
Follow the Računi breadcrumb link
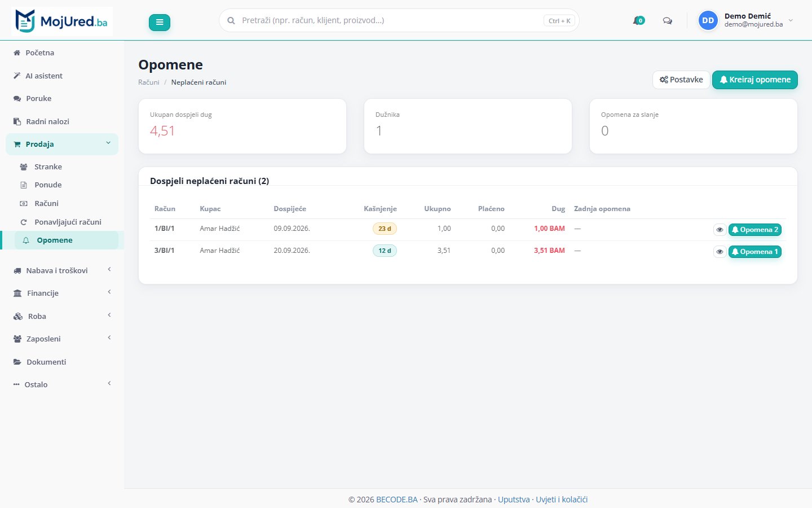point(149,82)
